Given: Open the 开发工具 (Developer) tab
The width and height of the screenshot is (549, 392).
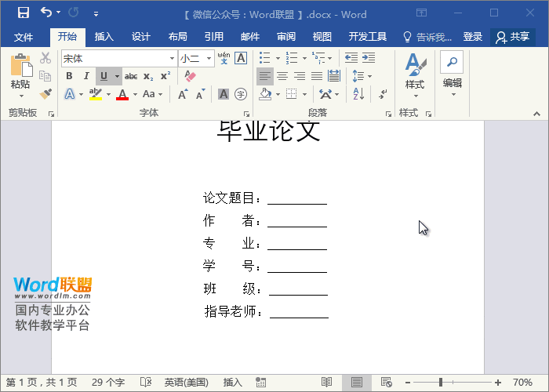Looking at the screenshot, I should [367, 37].
